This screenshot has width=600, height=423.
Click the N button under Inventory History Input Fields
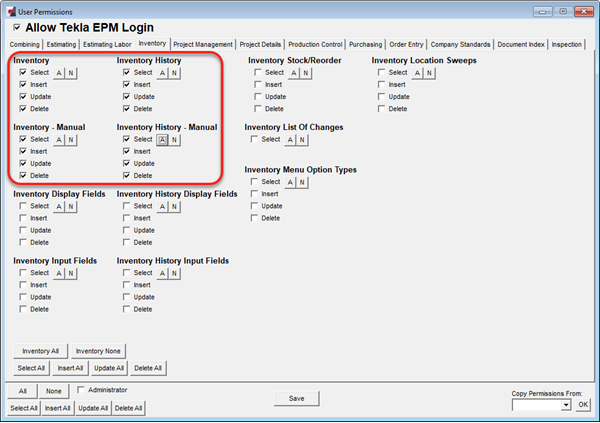174,273
